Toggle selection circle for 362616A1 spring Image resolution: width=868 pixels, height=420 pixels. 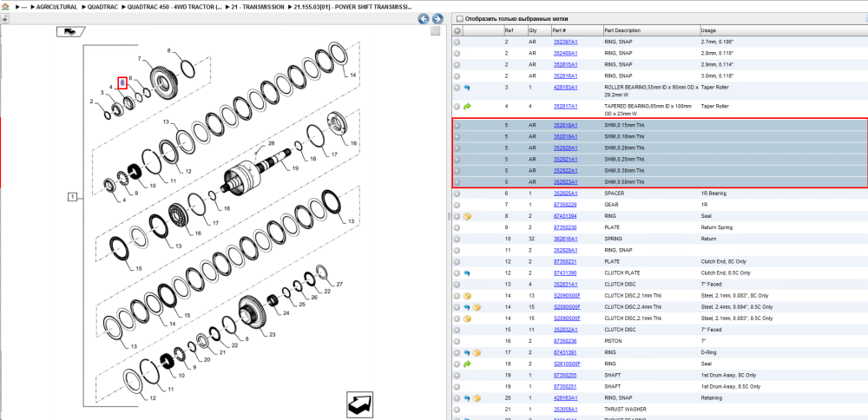click(x=457, y=239)
